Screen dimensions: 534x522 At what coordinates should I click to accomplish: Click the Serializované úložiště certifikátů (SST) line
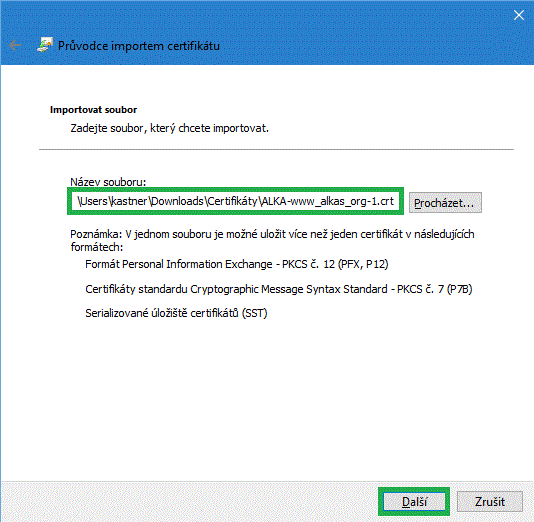click(x=176, y=313)
